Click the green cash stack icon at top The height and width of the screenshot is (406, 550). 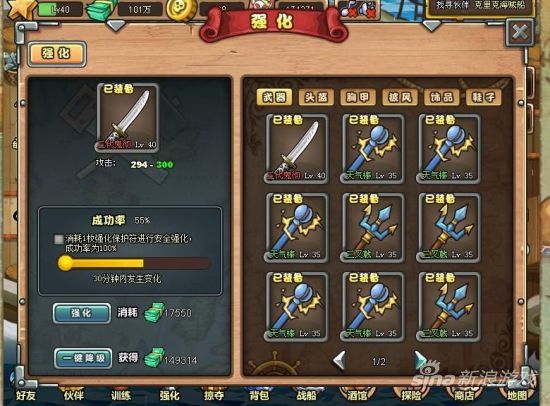pos(101,10)
